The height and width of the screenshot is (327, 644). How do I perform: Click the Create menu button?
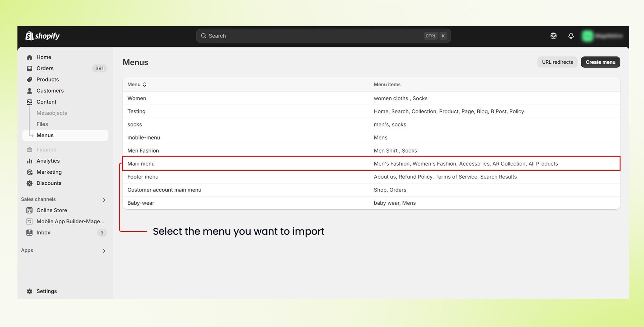point(600,62)
